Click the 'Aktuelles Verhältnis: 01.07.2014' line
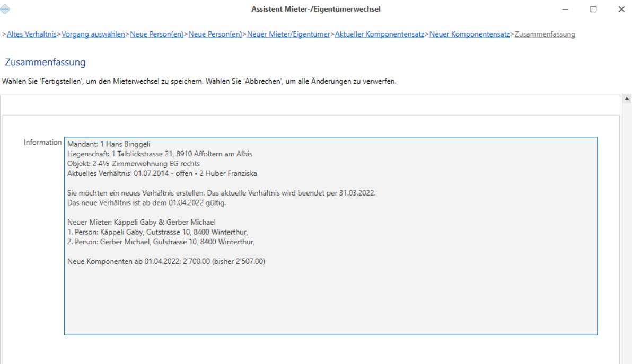The width and height of the screenshot is (632, 364). [x=162, y=174]
